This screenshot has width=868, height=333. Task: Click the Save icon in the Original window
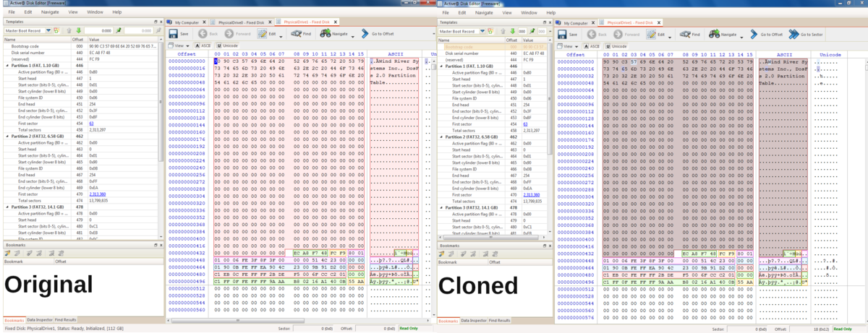173,34
